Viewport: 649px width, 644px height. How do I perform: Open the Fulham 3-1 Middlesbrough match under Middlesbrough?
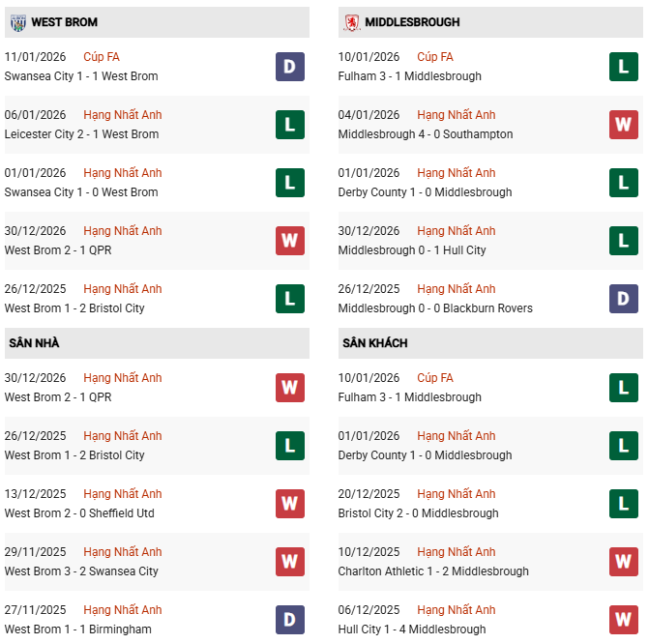click(x=410, y=76)
